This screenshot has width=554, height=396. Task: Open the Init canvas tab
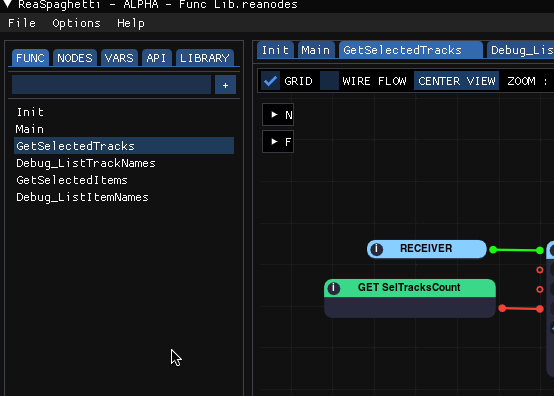pos(275,50)
